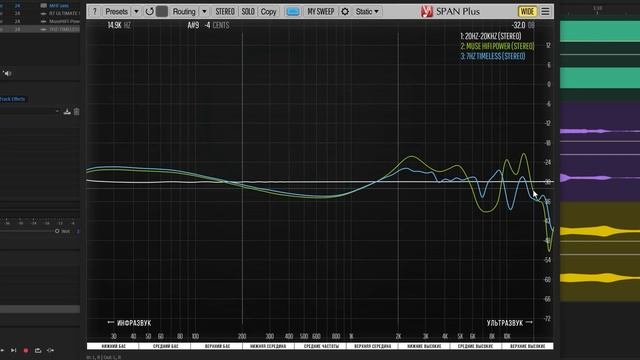Click the lower green waveform clip
The height and width of the screenshot is (360, 640).
pos(600,78)
